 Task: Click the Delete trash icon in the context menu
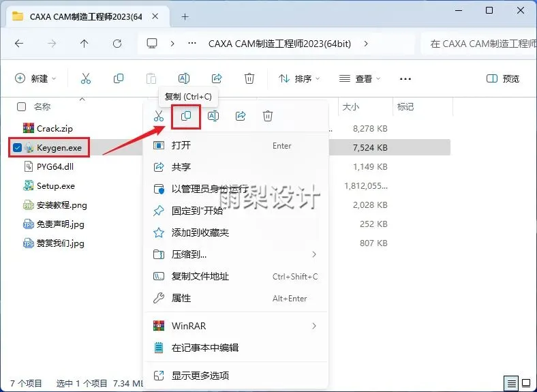tap(268, 116)
